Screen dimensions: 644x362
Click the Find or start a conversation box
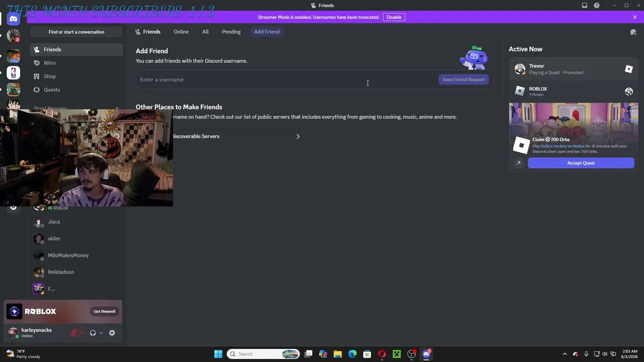(76, 32)
